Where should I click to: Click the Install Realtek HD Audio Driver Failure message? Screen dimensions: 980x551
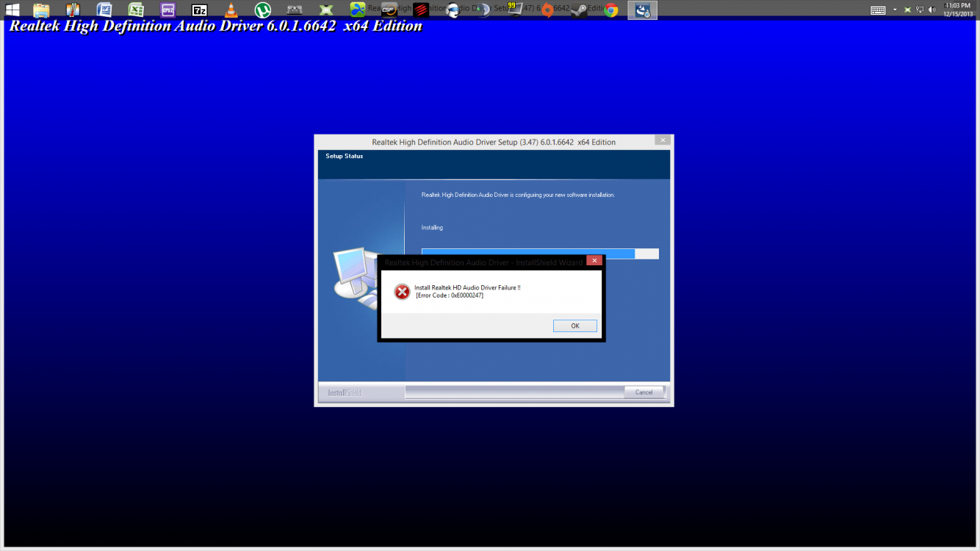[467, 288]
